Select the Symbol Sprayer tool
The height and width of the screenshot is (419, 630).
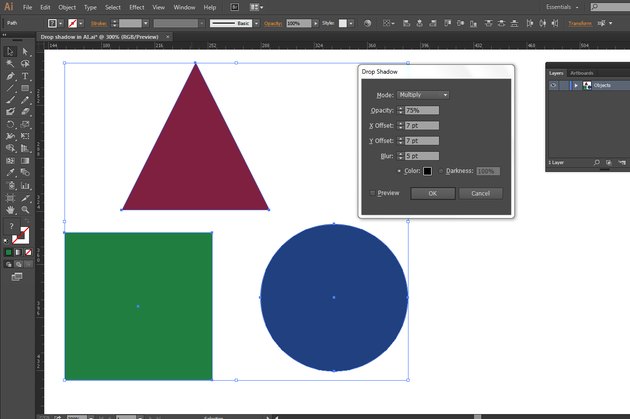click(10, 186)
